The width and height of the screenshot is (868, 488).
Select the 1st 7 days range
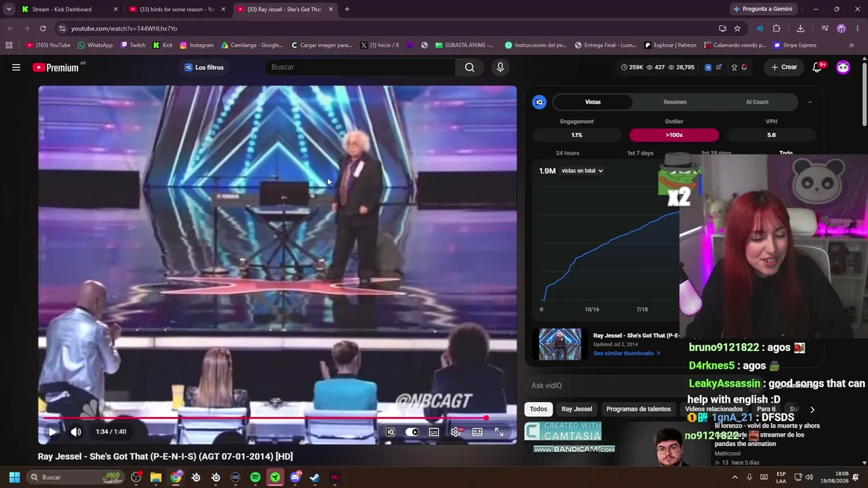pos(640,153)
